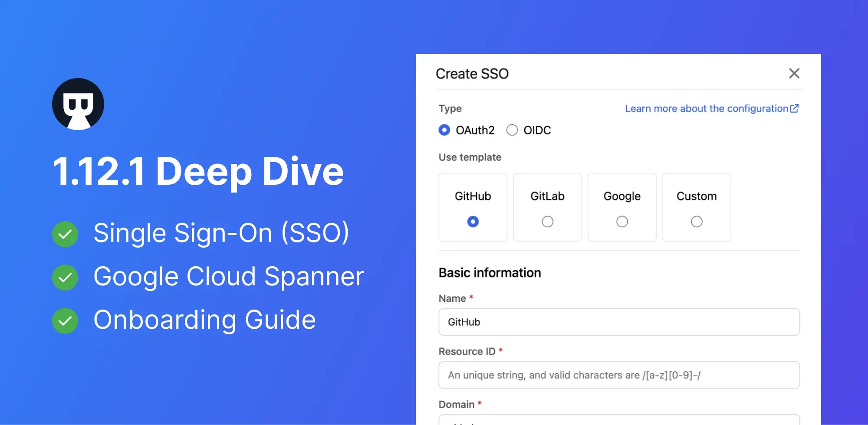868x425 pixels.
Task: Select the OAuth2 type
Action: click(444, 130)
